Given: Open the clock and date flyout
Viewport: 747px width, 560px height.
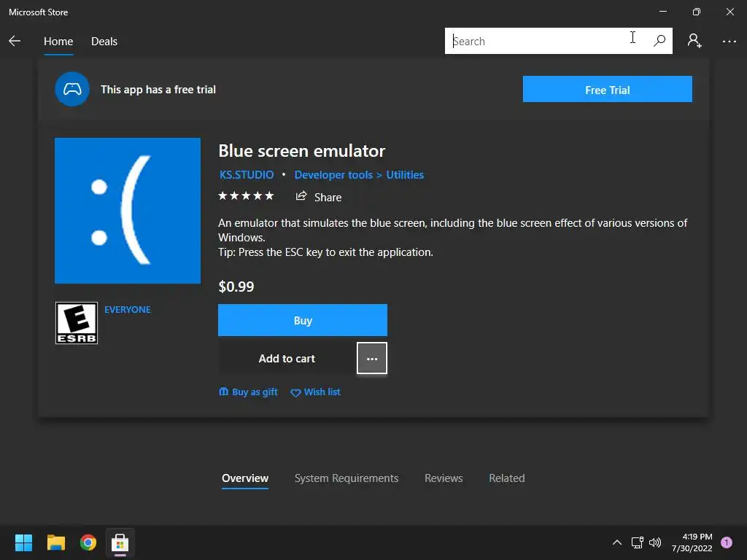Looking at the screenshot, I should (692, 542).
